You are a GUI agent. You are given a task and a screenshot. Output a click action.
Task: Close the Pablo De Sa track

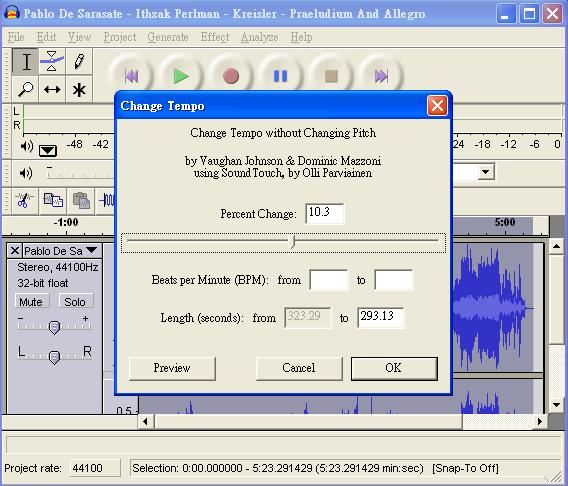15,251
